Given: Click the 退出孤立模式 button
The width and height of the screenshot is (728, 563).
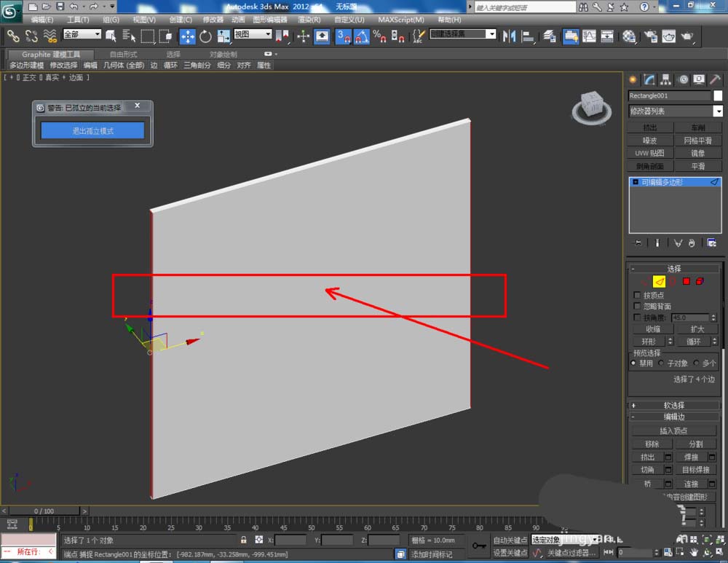Looking at the screenshot, I should [92, 130].
